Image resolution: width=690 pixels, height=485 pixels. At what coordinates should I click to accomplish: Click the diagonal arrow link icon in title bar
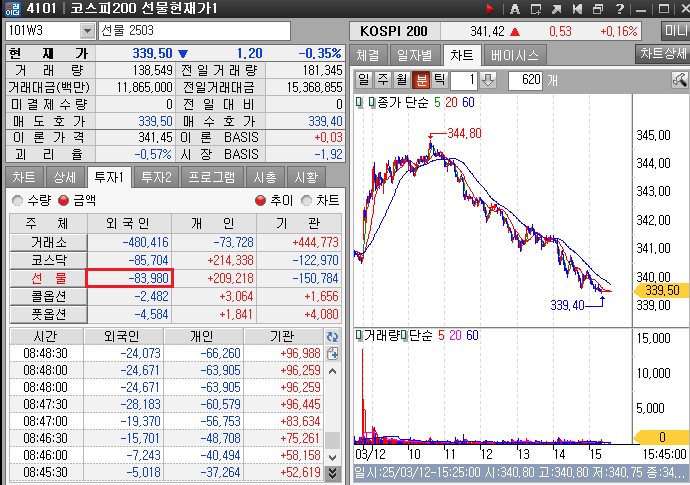click(x=556, y=9)
